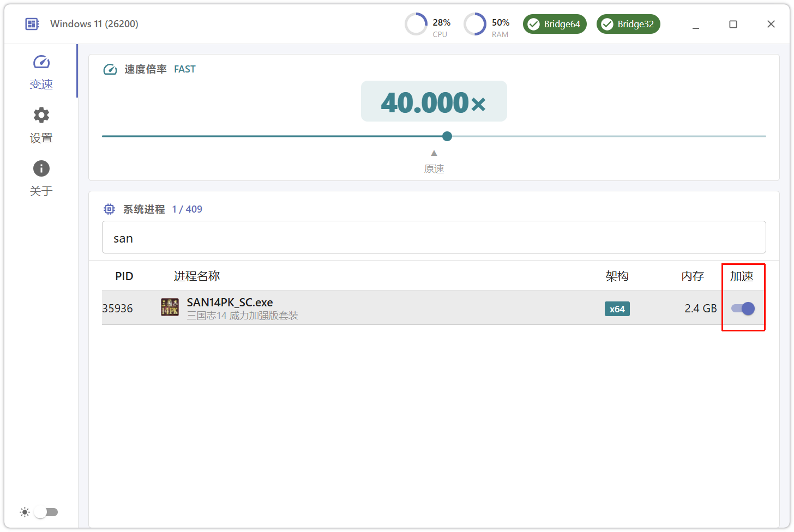This screenshot has width=794, height=532.
Task: Open the 设置 settings tab
Action: pos(41,125)
